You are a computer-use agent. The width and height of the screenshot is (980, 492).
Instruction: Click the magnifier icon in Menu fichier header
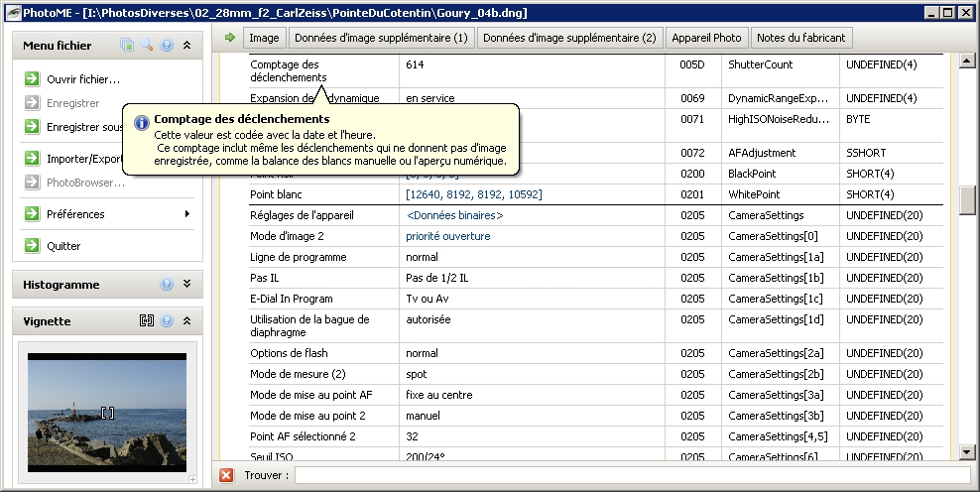point(147,45)
